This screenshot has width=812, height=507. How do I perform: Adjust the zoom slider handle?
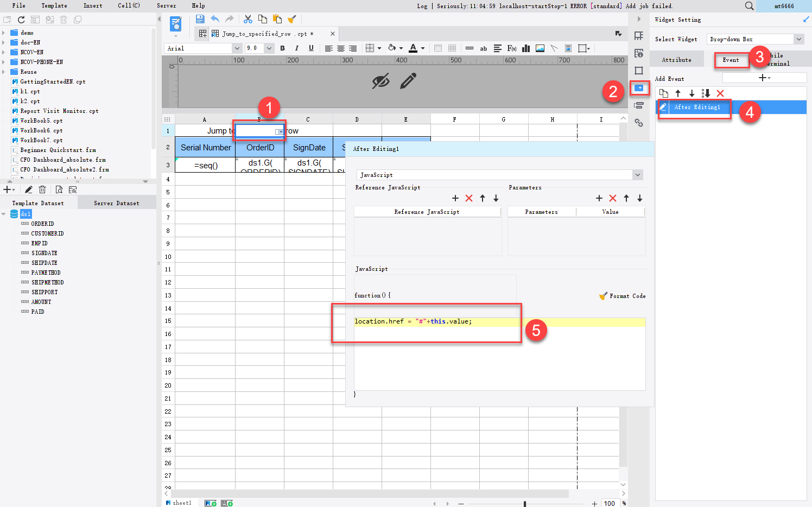click(525, 504)
